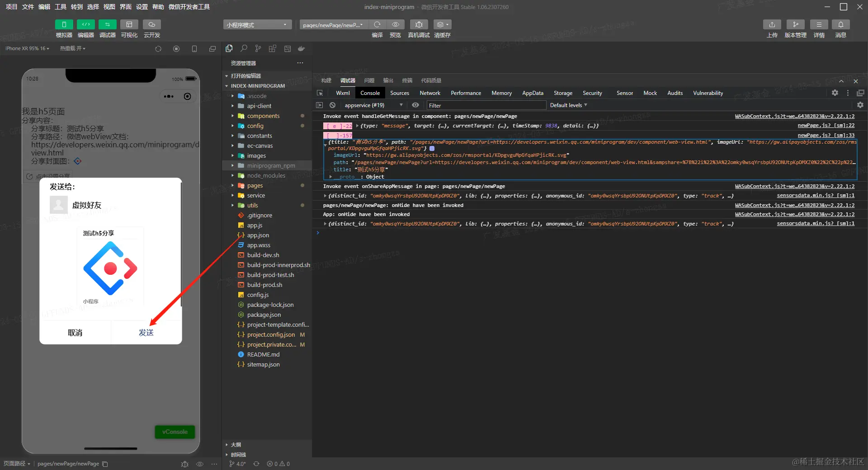Toggle the Simulator (模拟器) panel button
The image size is (868, 470).
(64, 25)
